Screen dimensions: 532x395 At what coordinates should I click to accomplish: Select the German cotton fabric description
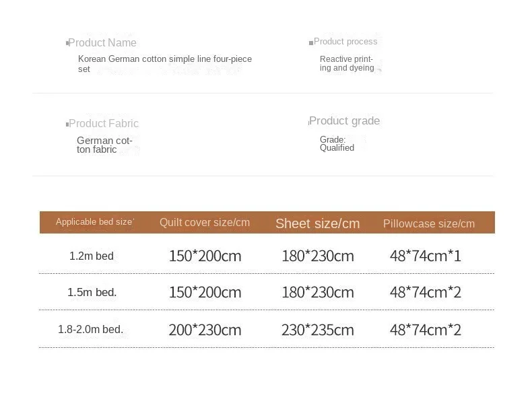pos(104,145)
